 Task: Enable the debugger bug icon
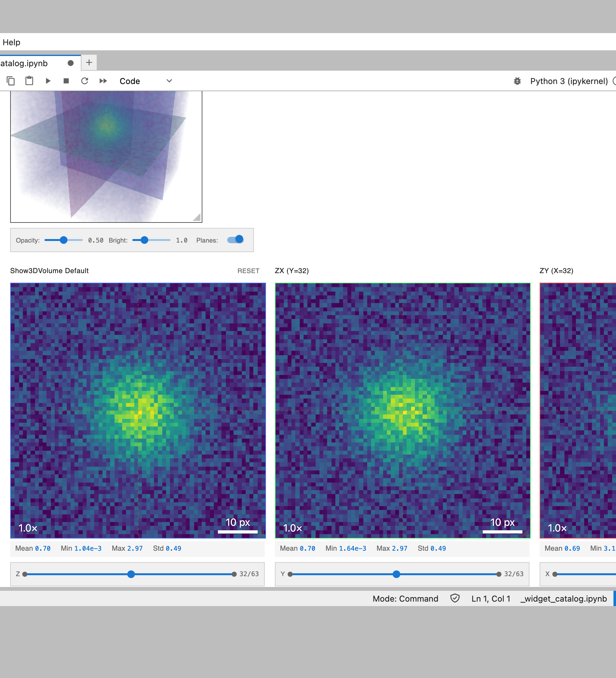point(517,81)
